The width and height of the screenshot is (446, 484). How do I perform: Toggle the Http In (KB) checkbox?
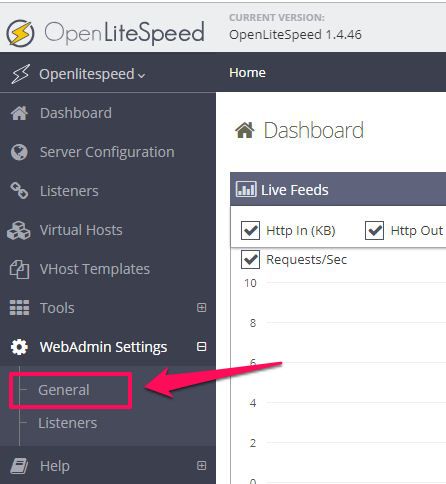click(250, 230)
